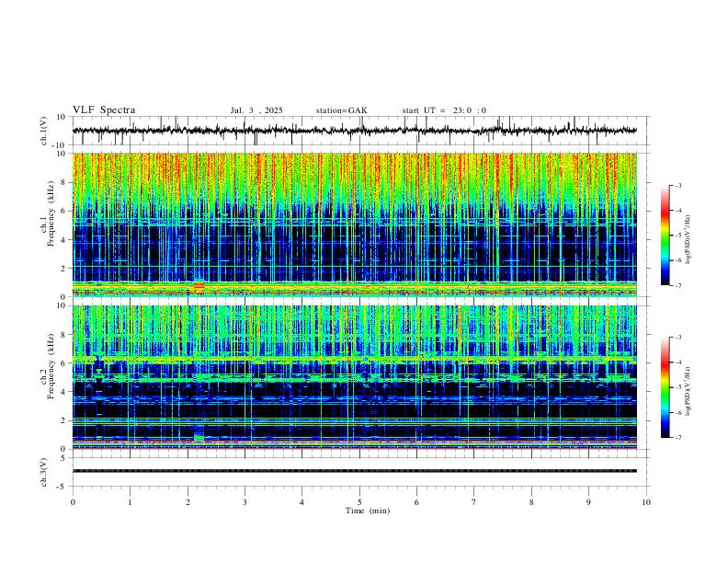
Task: Click the time axis tick label "3"
Action: click(x=245, y=502)
